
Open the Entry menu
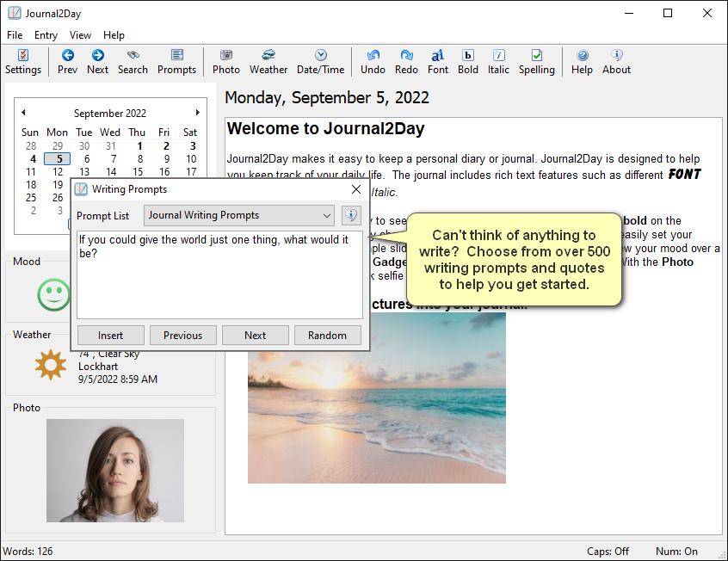tap(46, 34)
